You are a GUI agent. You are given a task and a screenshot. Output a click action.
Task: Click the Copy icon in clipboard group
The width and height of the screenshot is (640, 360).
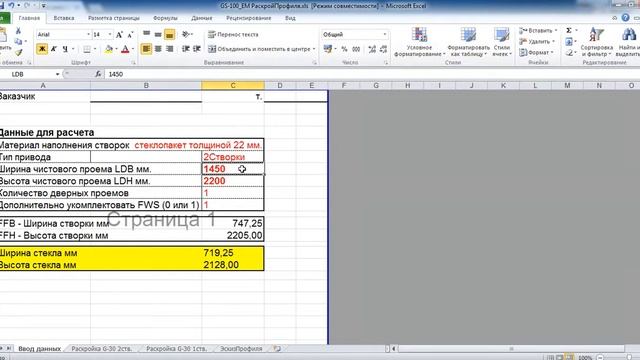[x=18, y=41]
